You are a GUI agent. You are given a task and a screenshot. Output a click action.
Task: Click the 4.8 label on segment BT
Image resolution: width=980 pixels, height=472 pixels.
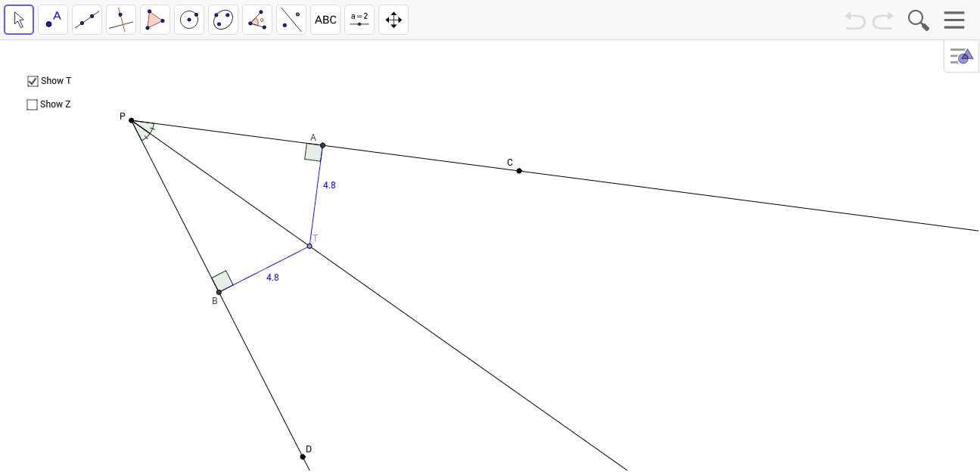pyautogui.click(x=272, y=278)
